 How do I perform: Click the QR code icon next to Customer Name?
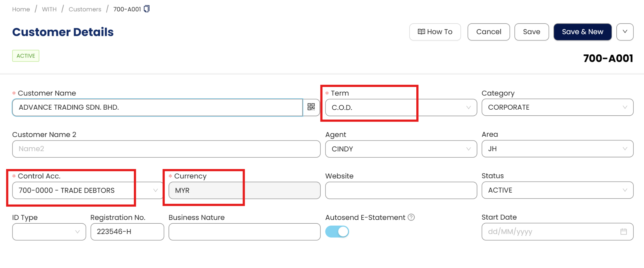click(311, 107)
